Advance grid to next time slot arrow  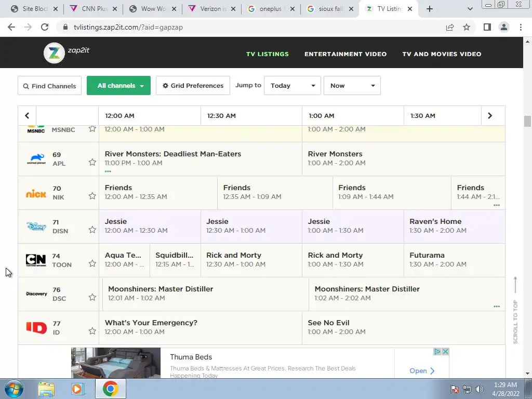click(489, 116)
